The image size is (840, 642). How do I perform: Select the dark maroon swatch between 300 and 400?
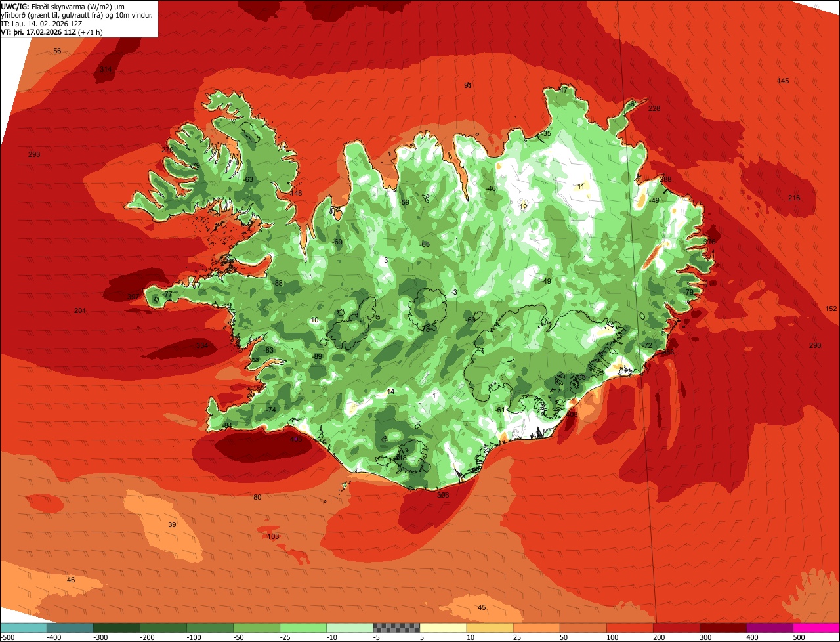click(x=723, y=627)
